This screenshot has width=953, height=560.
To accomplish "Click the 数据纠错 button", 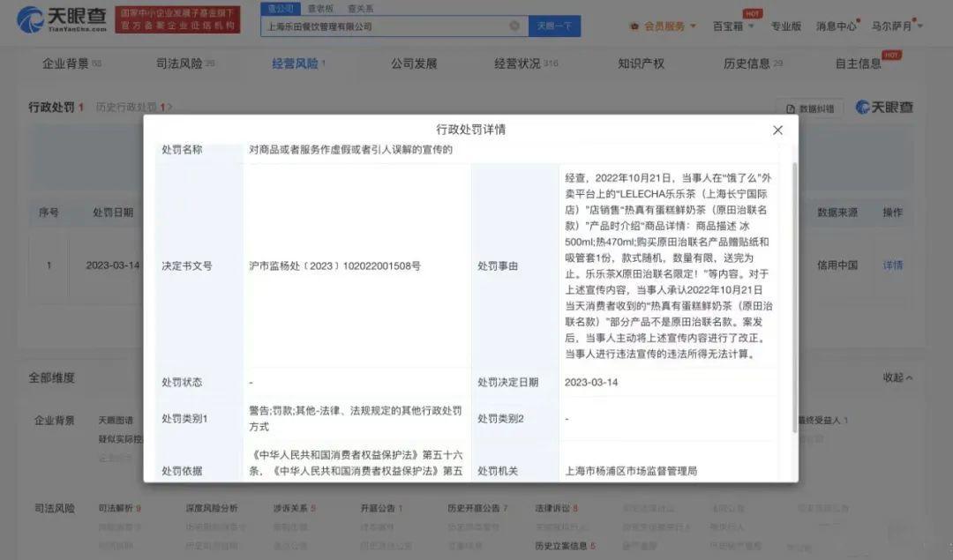I will point(809,108).
